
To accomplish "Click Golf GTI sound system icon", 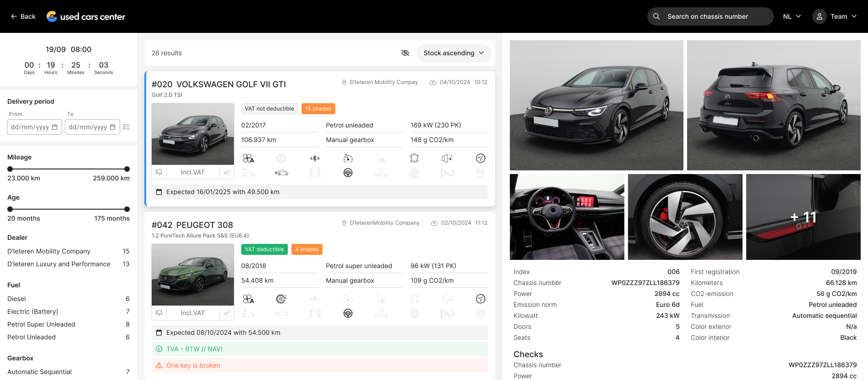I will coord(447,158).
